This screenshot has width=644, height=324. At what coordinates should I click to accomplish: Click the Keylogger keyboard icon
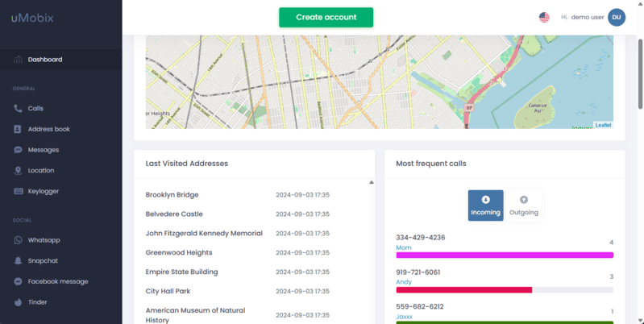(19, 191)
